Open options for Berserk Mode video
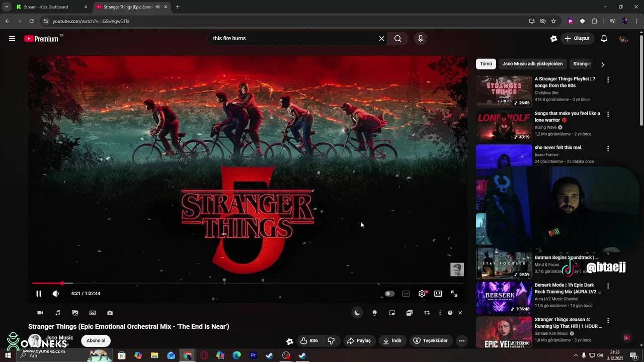 click(x=608, y=286)
